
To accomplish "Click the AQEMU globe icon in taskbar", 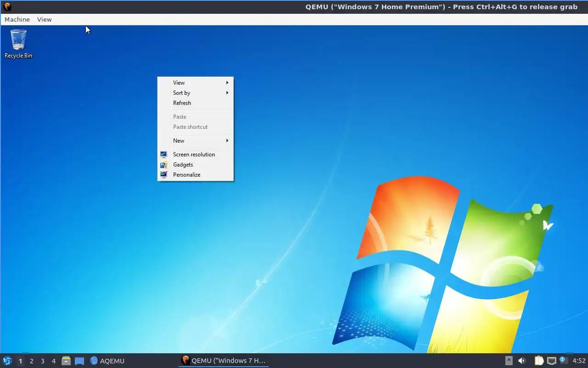I will click(94, 361).
